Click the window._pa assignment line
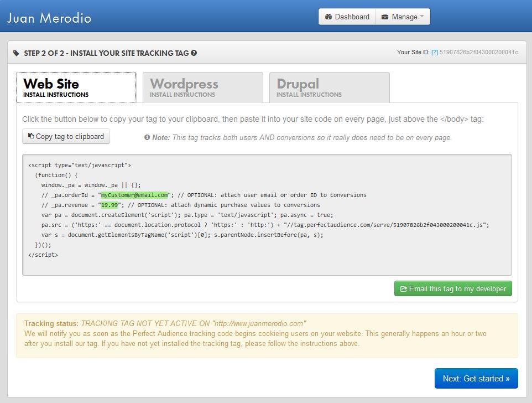The height and width of the screenshot is (403, 532). pos(91,185)
